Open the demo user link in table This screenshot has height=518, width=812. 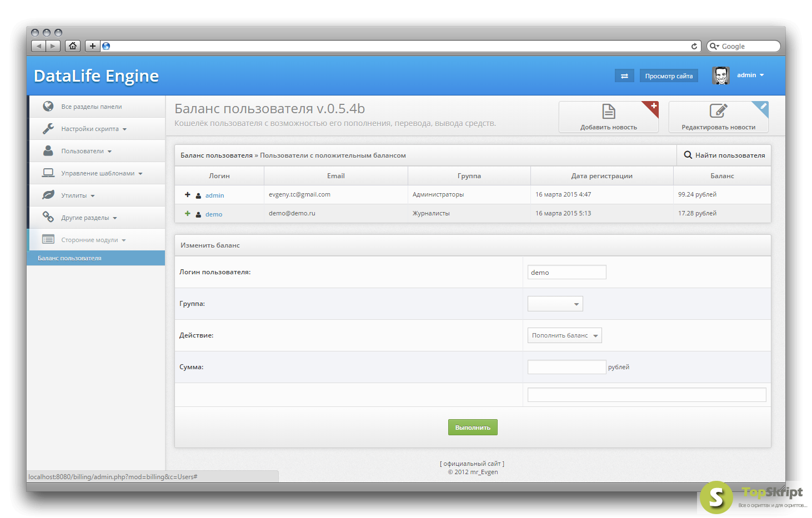point(214,214)
